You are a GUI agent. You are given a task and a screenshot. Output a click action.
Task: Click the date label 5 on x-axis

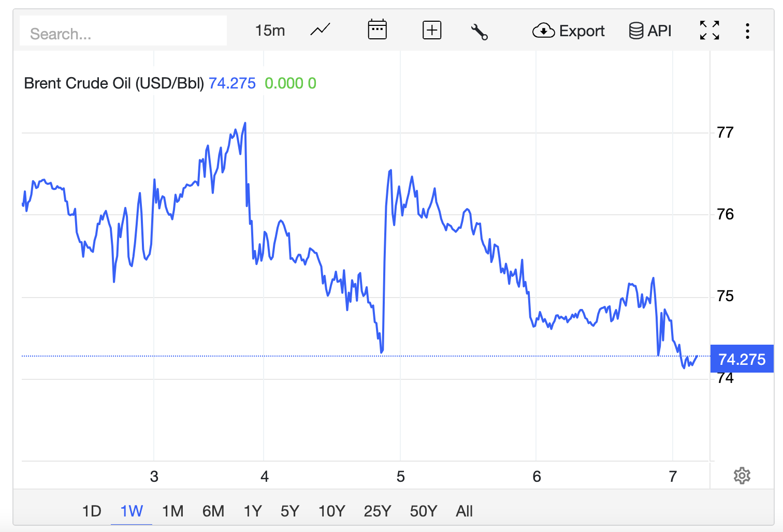[401, 477]
